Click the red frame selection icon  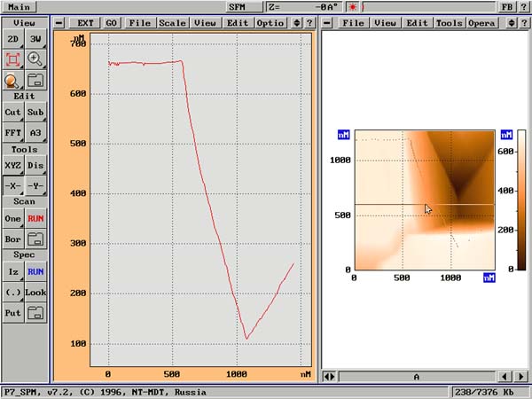coord(12,59)
